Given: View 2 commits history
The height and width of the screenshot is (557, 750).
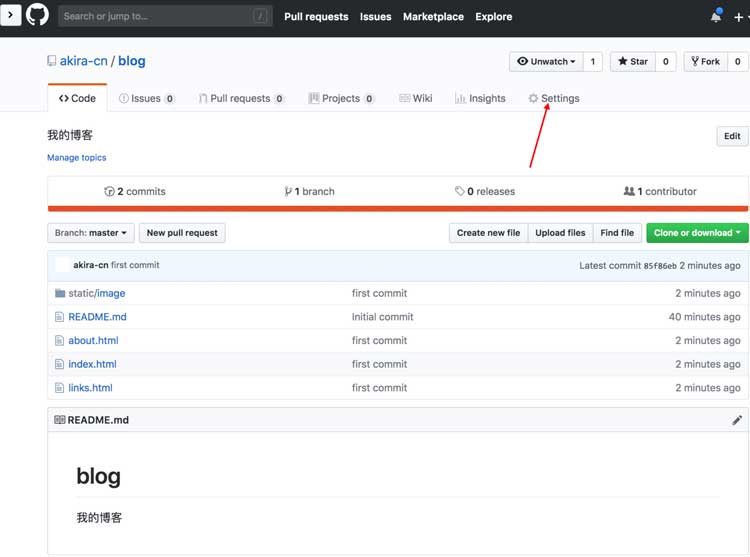Looking at the screenshot, I should [x=135, y=192].
